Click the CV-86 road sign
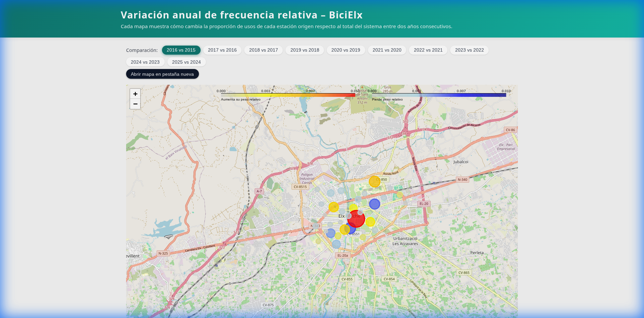 [x=511, y=130]
